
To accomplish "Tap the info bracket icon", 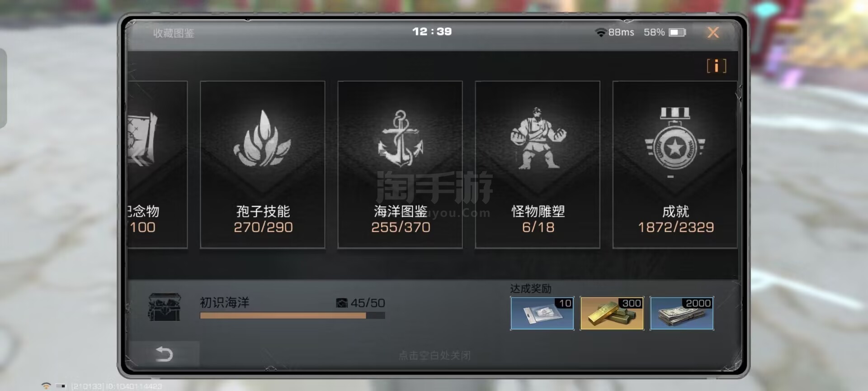I will coord(717,66).
